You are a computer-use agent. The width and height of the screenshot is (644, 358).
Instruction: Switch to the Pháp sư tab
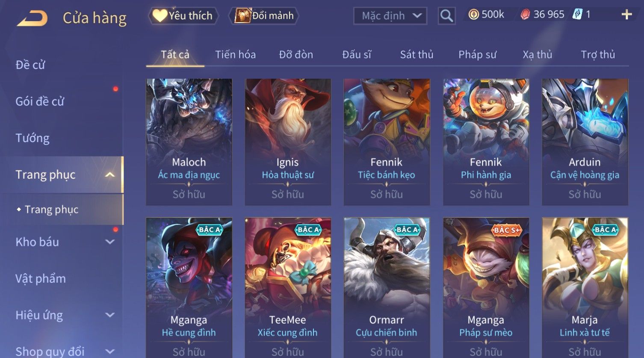point(477,55)
